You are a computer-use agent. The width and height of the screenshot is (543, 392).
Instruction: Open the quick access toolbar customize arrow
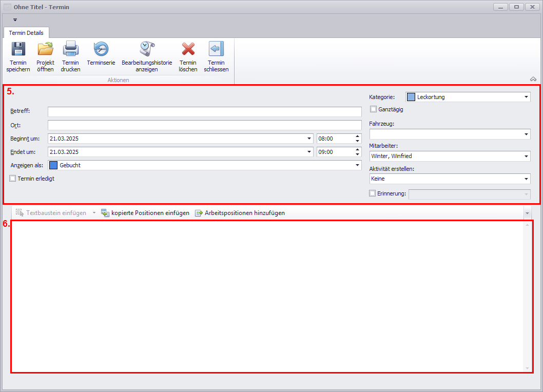(15, 20)
